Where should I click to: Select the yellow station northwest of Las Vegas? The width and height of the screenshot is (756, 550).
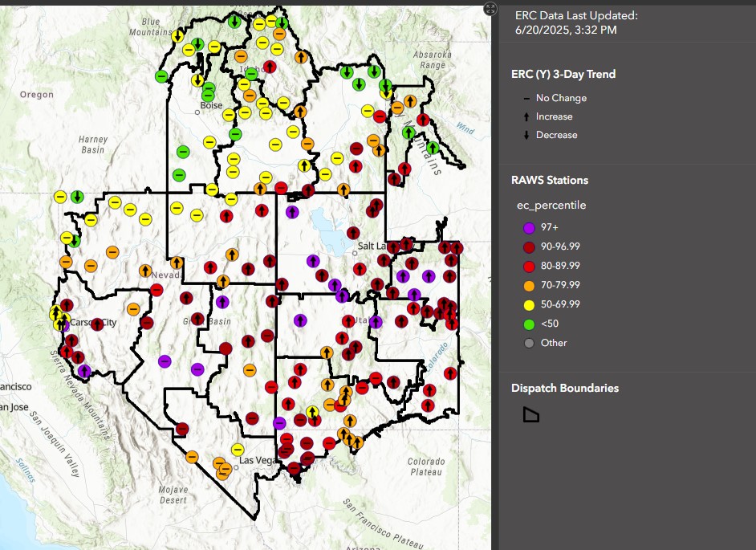[x=238, y=450]
